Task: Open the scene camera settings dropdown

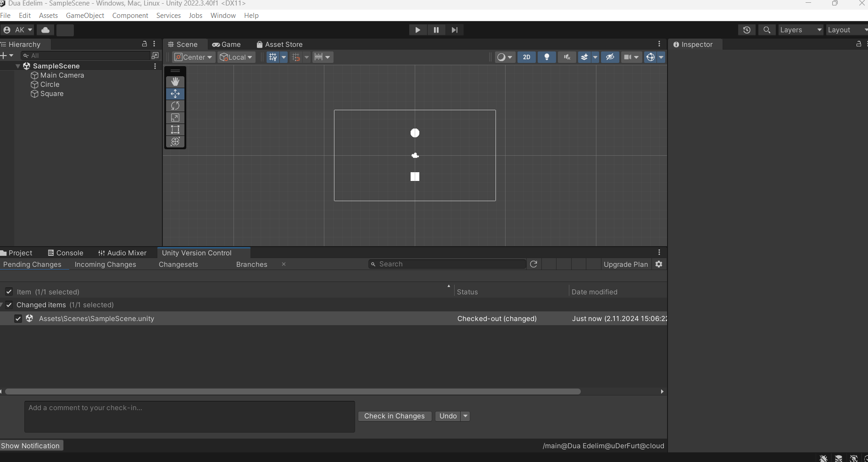Action: (631, 57)
